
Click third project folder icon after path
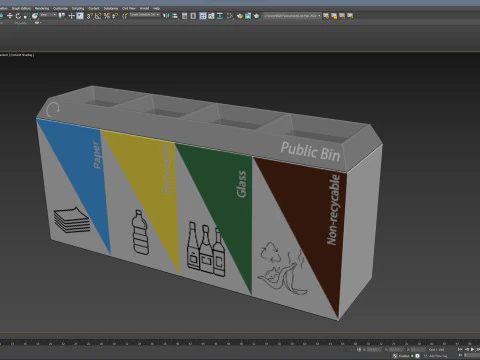click(x=342, y=16)
